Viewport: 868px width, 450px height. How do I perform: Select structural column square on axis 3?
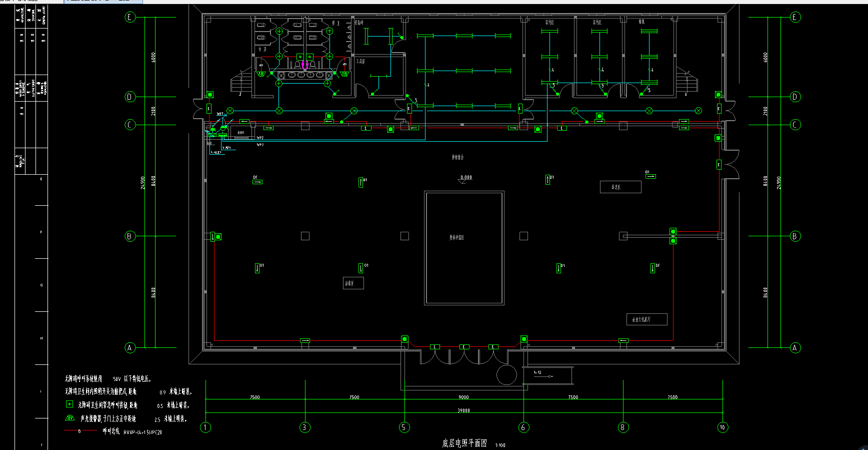tap(305, 236)
